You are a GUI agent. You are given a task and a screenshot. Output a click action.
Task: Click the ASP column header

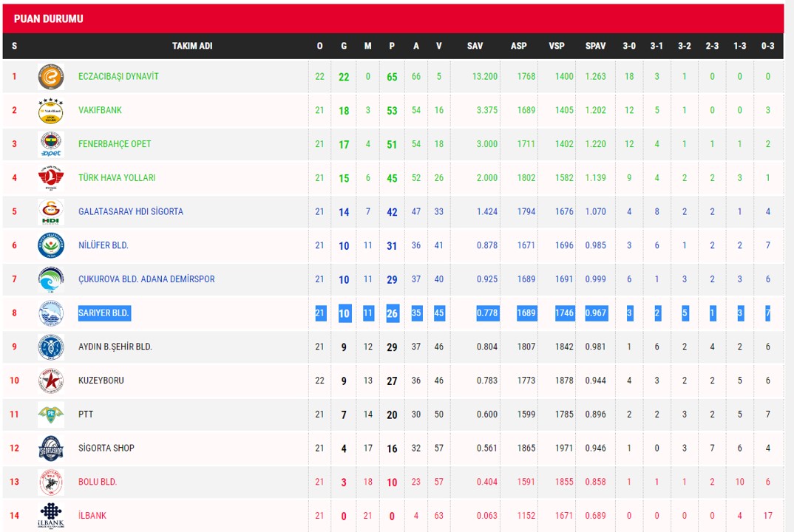518,46
